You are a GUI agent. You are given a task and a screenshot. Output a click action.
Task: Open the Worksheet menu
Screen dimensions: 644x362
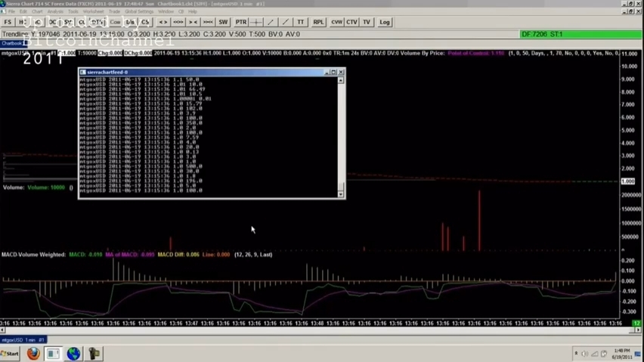tap(93, 11)
